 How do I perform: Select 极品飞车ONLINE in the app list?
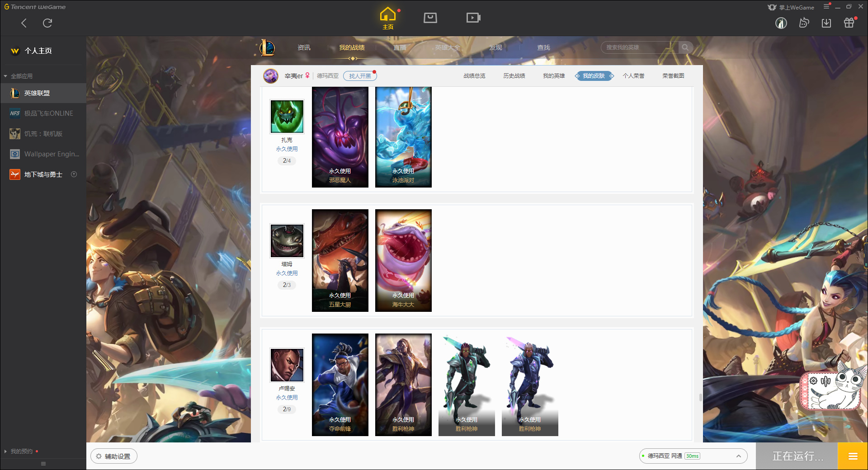coord(43,113)
